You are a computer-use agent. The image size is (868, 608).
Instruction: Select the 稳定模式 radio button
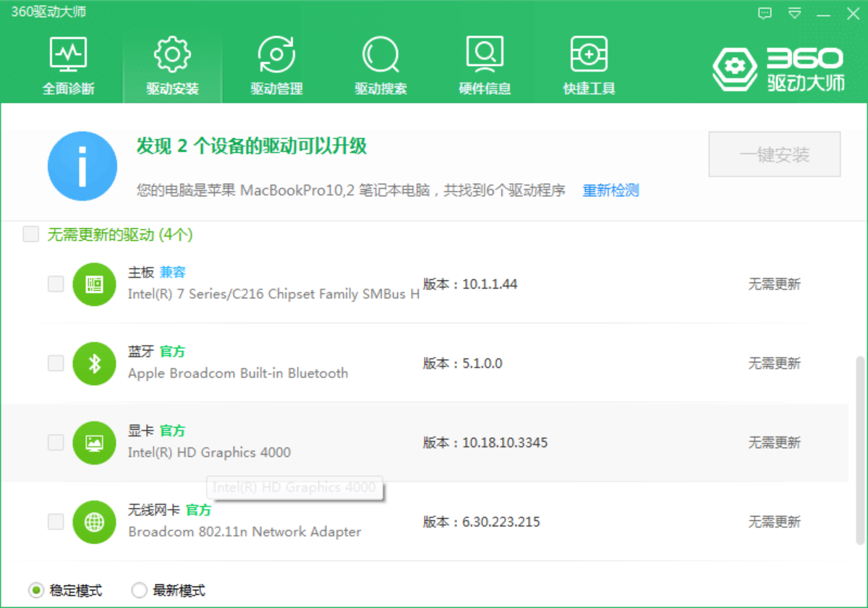click(x=36, y=591)
